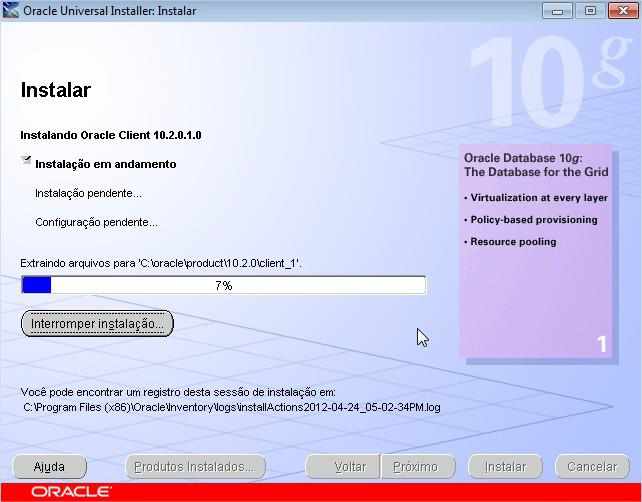Viewport: 642px width, 502px height.
Task: Maximize the Oracle Universal Installer window
Action: (x=590, y=11)
